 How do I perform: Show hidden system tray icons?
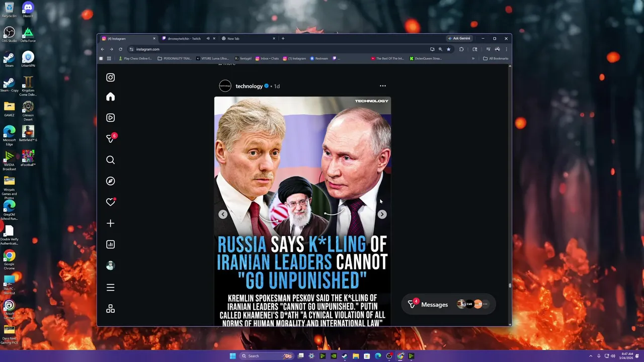(591, 356)
